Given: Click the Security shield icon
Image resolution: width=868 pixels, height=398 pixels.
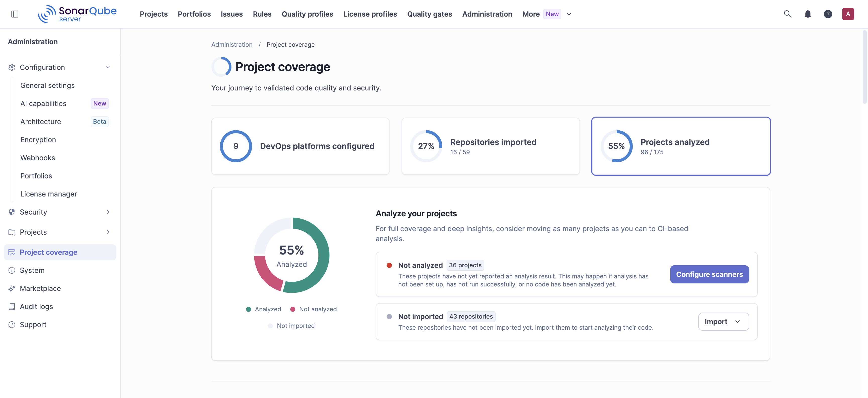Looking at the screenshot, I should point(12,212).
